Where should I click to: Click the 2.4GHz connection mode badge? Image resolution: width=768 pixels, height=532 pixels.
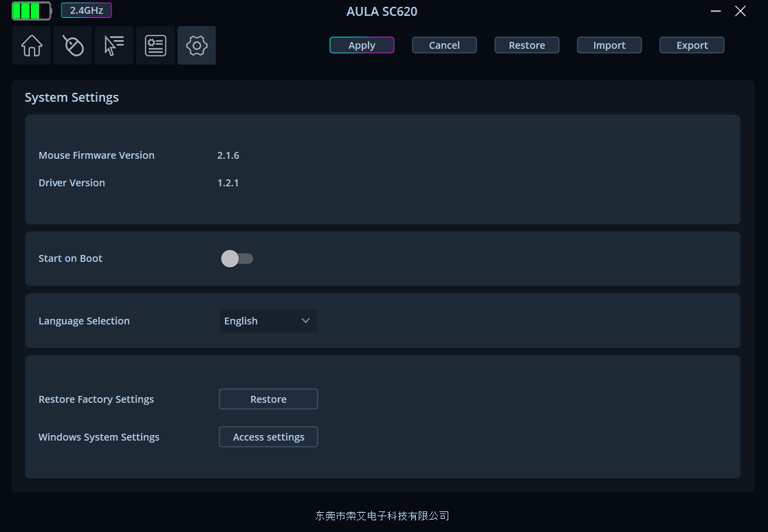coord(86,10)
